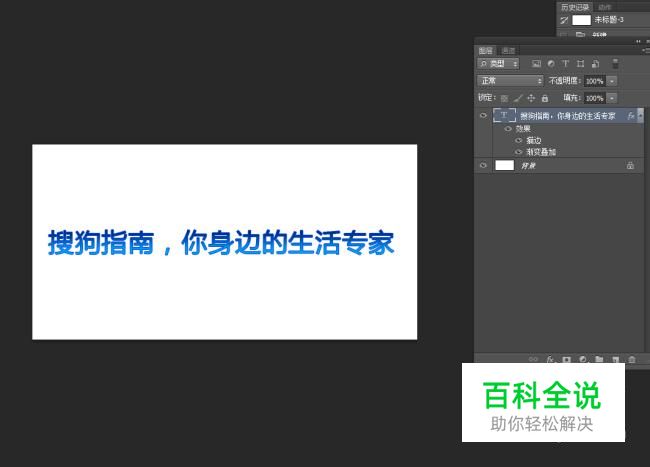Create new fill or adjustment layer icon
The image size is (650, 467).
click(x=582, y=359)
